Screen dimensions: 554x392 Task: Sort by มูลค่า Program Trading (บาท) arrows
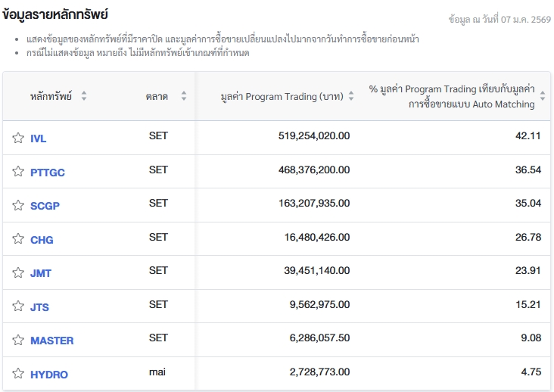click(x=350, y=96)
